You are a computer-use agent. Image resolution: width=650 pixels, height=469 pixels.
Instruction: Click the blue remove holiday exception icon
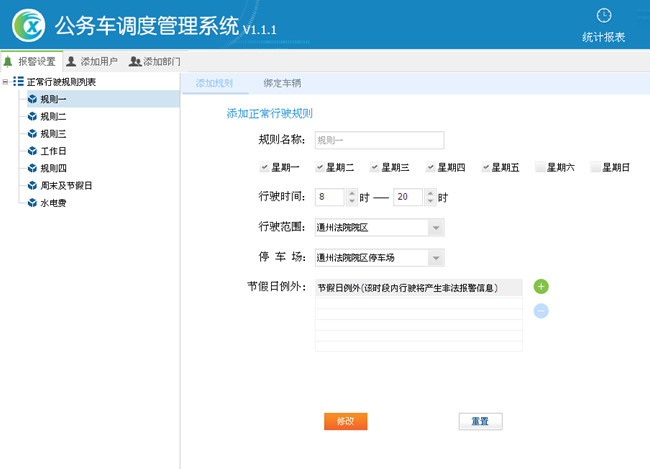point(541,311)
